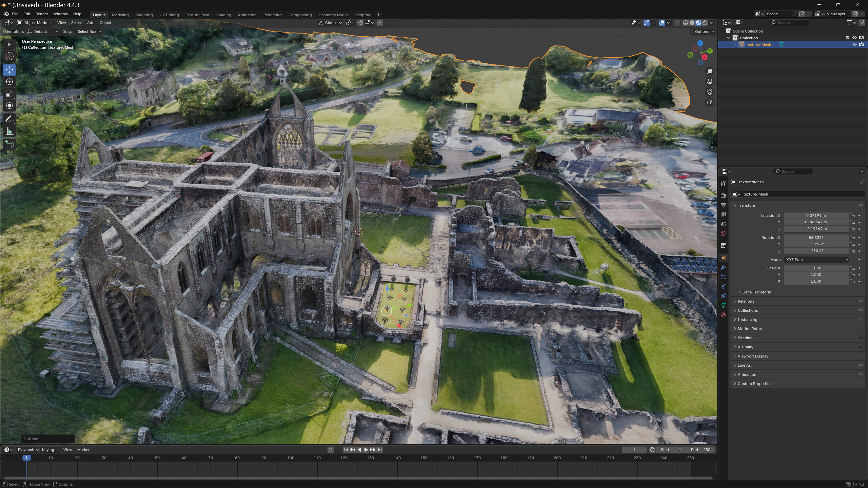Uncheck the Collection exclude checkbox
This screenshot has width=868, height=488.
point(848,38)
